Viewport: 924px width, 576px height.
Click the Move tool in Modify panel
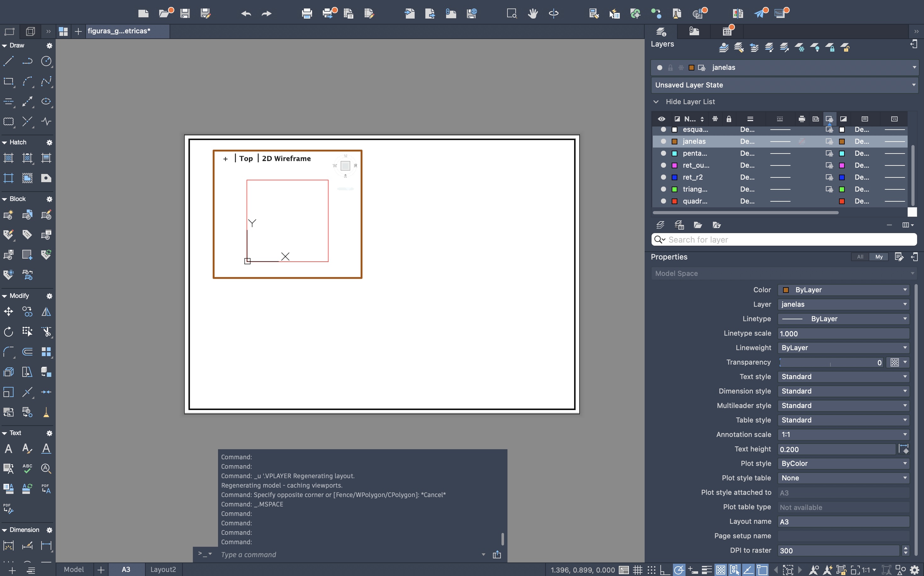[8, 312]
